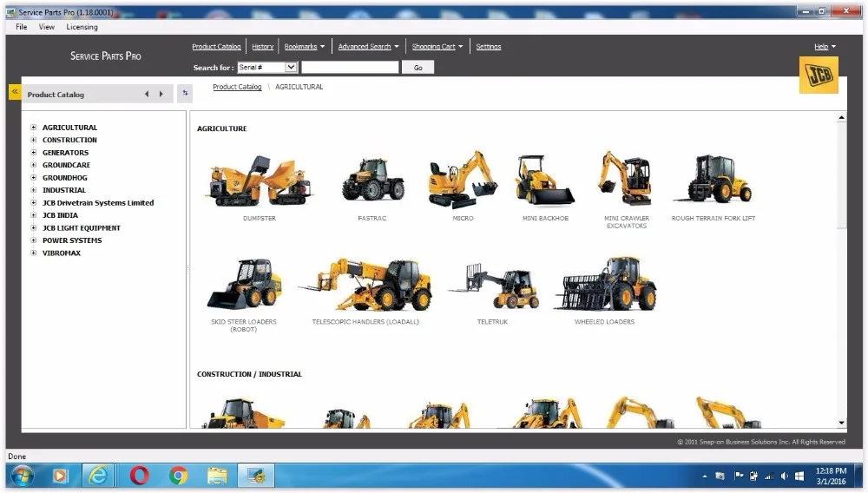Screen dimensions: 868x493
Task: Collapse the sidebar with the yellow double-arrow icon
Action: point(15,91)
